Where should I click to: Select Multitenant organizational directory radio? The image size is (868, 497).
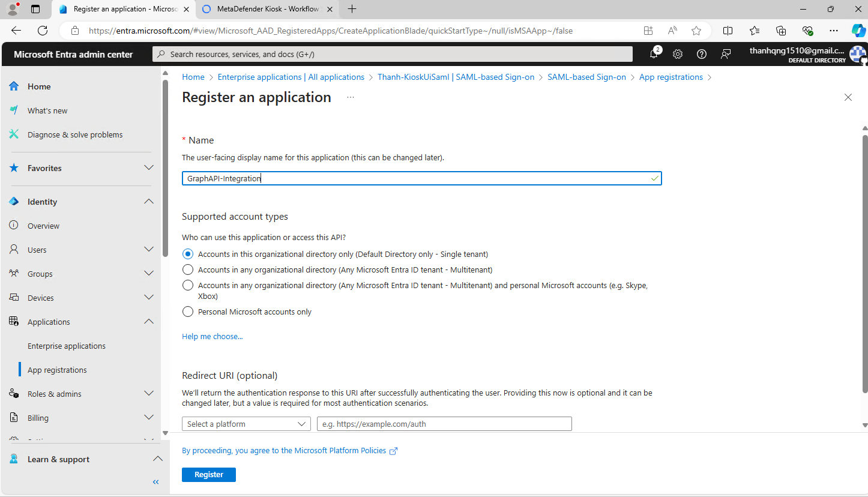(x=188, y=270)
